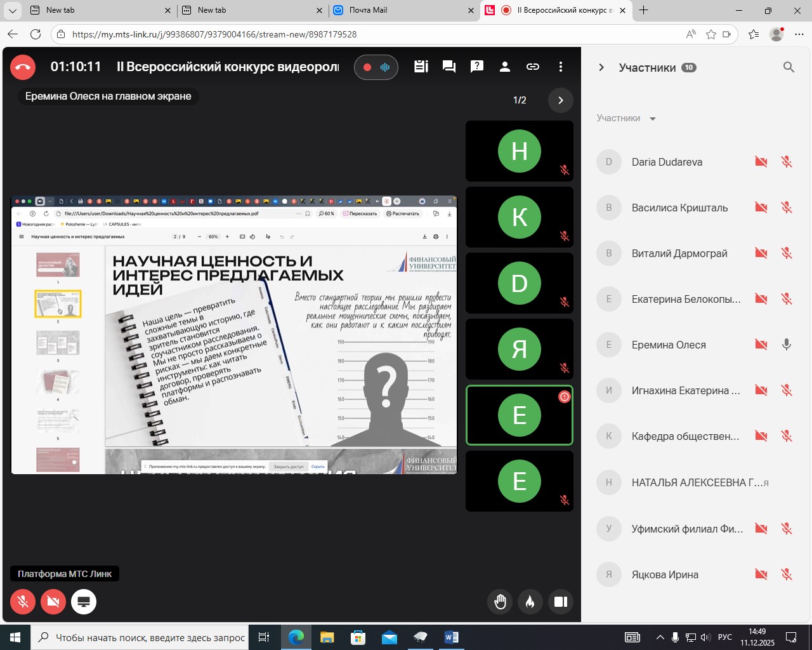Open the questions icon in toolbar
This screenshot has height=650, width=812.
[x=477, y=67]
